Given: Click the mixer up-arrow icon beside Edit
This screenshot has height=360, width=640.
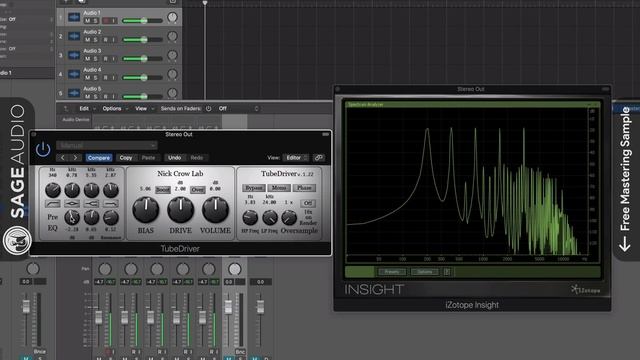Looking at the screenshot, I should click(66, 109).
